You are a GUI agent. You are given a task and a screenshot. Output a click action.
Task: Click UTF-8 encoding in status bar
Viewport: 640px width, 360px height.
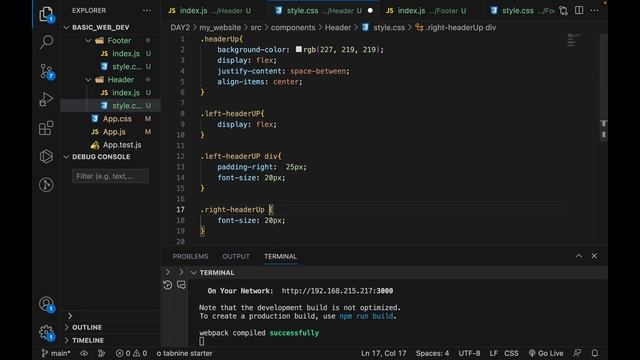click(x=469, y=353)
